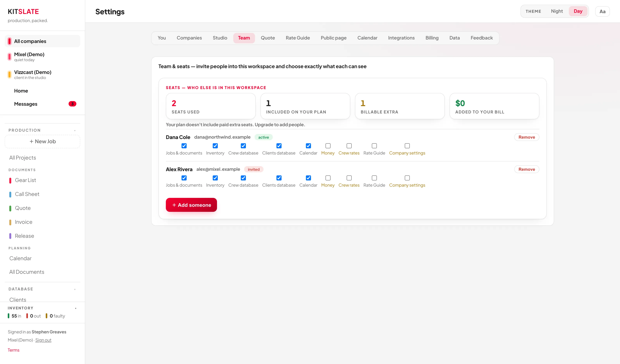The height and width of the screenshot is (364, 620).
Task: Select the Team tab
Action: [x=244, y=38]
